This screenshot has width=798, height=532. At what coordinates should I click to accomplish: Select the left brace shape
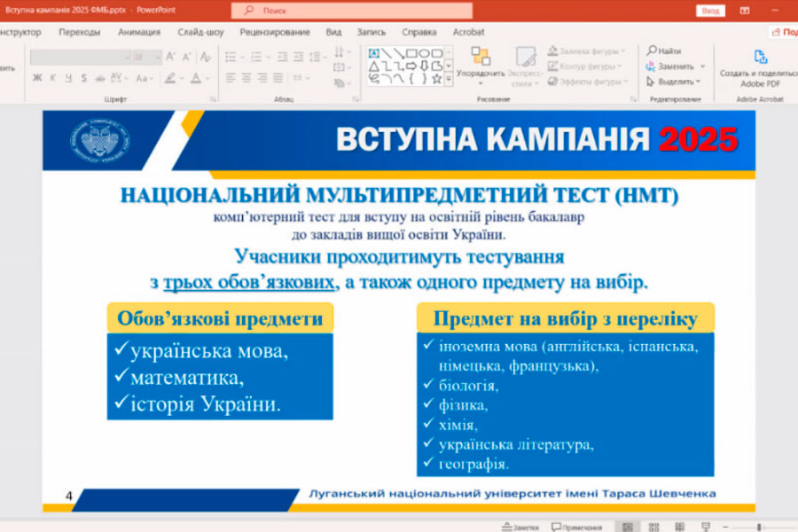coord(411,79)
